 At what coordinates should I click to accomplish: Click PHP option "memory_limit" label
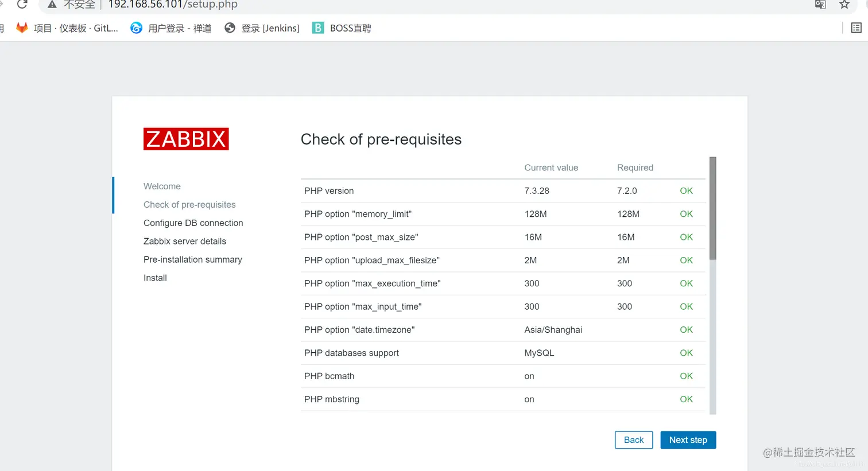358,214
